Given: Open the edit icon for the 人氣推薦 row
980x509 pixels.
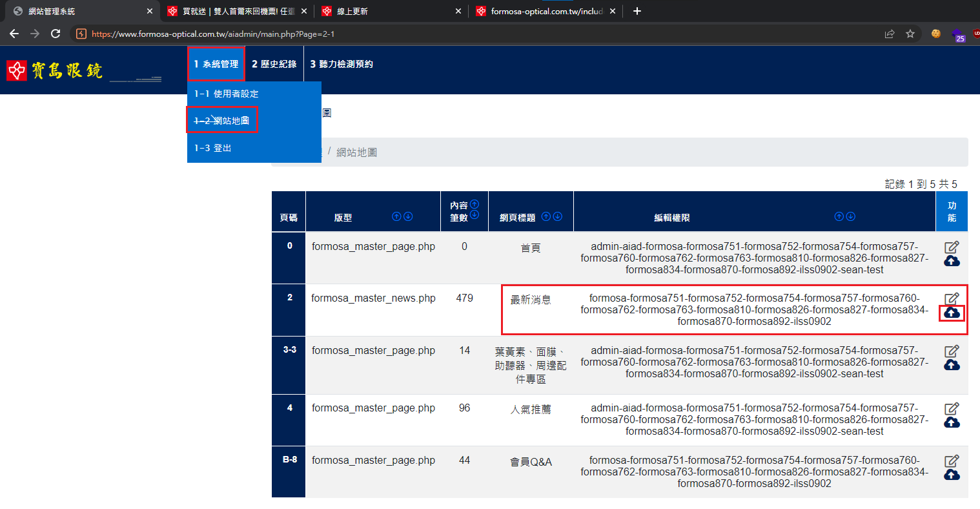Looking at the screenshot, I should pos(952,408).
